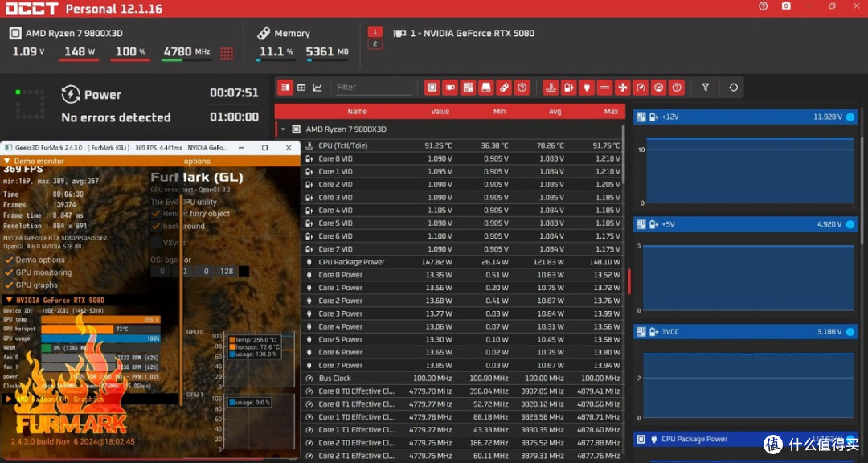The height and width of the screenshot is (463, 868).
Task: Toggle the gauge filter right of fan icon
Action: 641,88
